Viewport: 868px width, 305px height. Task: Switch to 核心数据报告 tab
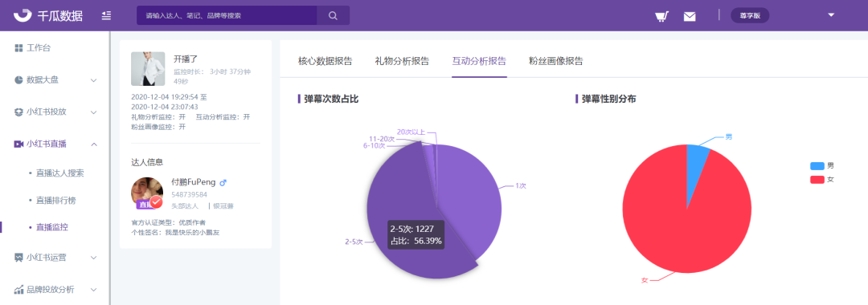pyautogui.click(x=325, y=61)
